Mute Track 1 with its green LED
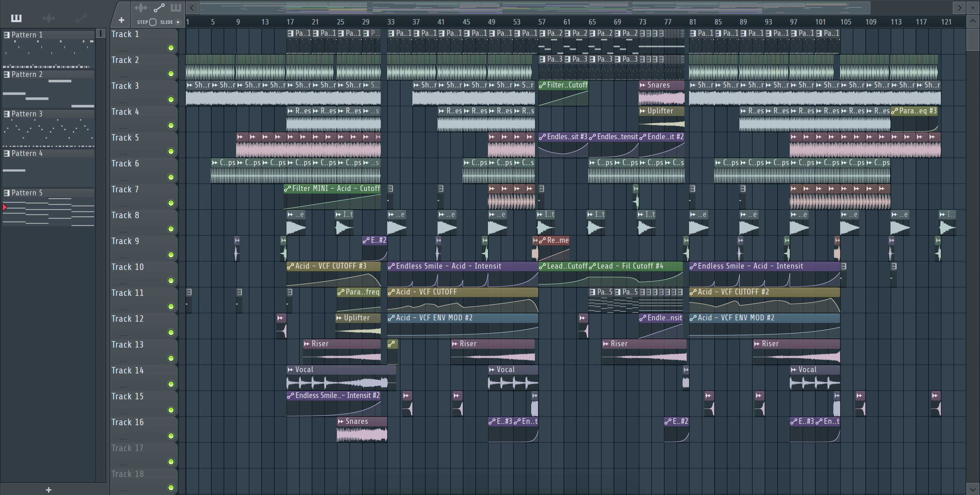The image size is (980, 495). [171, 48]
